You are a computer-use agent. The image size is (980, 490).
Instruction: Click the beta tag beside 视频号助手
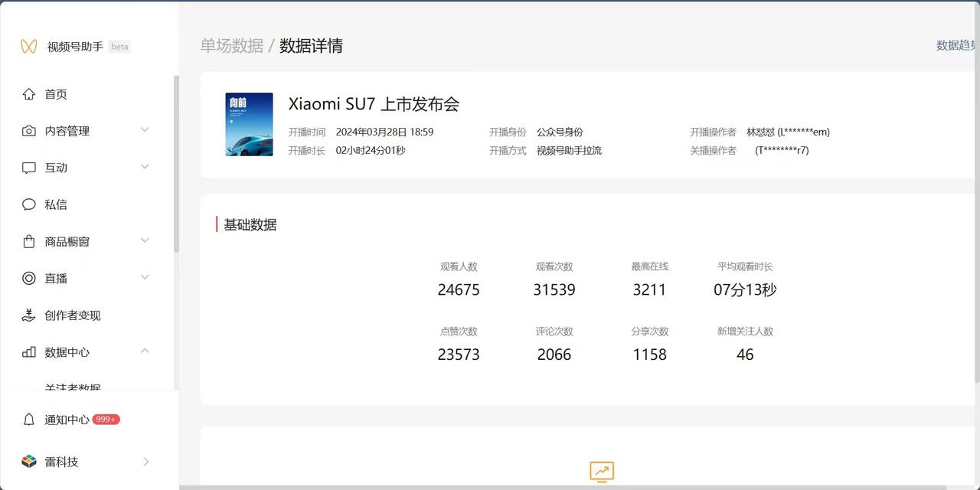tap(119, 47)
